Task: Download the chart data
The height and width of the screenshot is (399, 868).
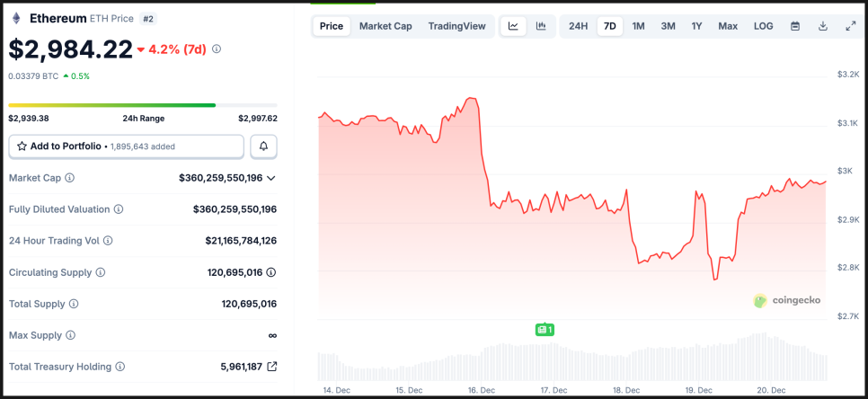Action: 823,26
